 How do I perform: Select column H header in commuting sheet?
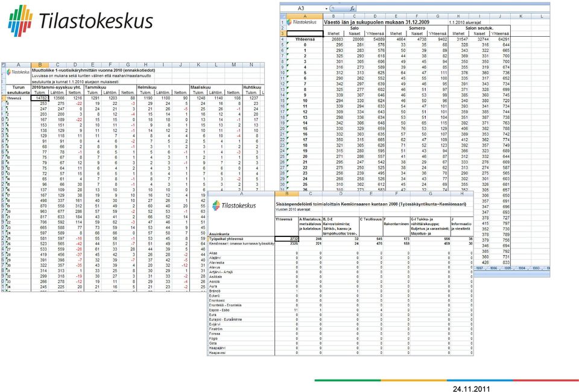coord(461,194)
